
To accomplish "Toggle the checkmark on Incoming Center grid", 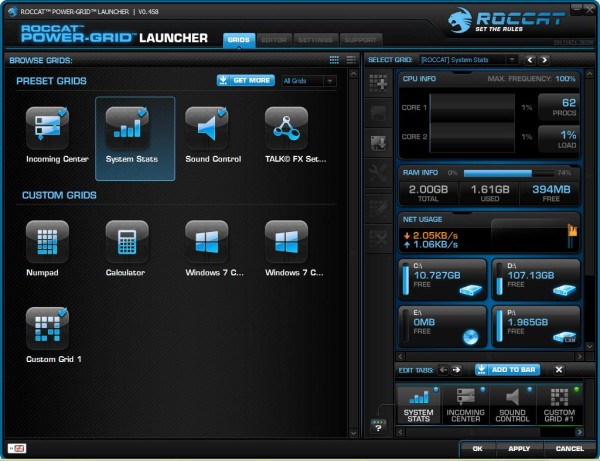I will pyautogui.click(x=62, y=112).
